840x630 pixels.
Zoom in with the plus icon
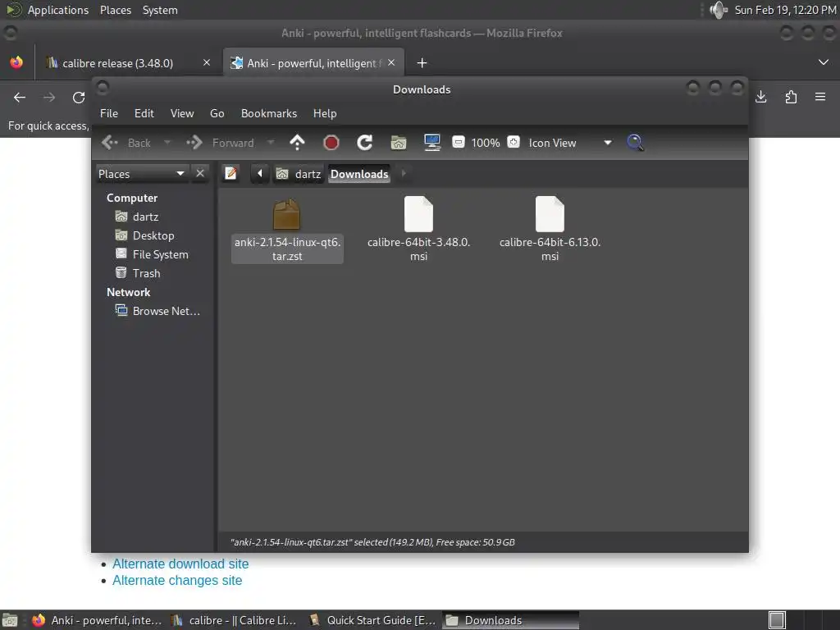coord(514,142)
